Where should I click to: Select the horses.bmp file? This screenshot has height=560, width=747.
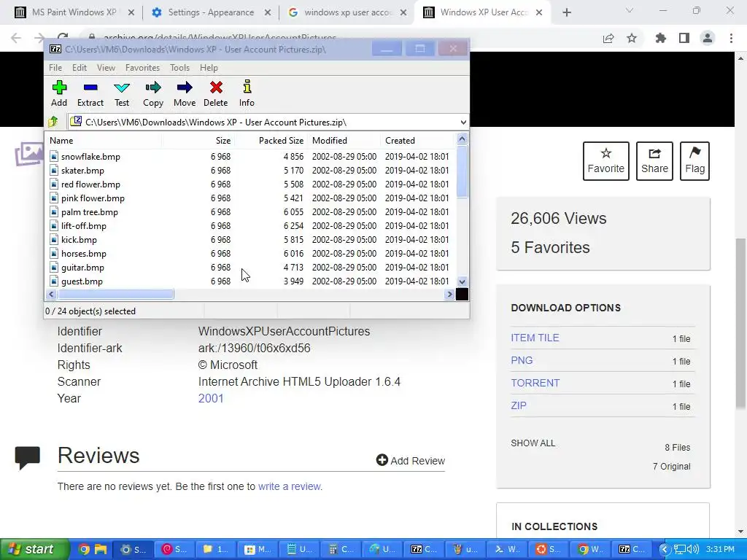click(83, 253)
